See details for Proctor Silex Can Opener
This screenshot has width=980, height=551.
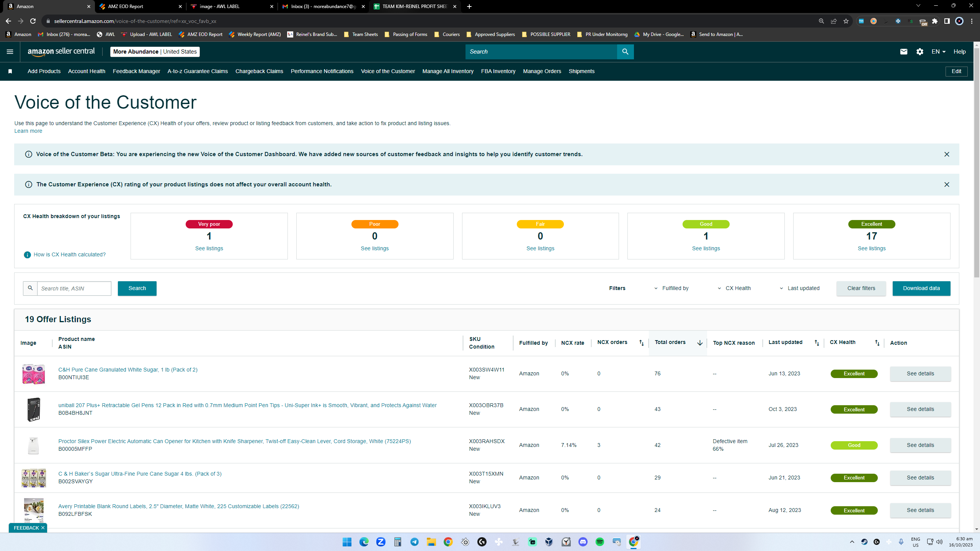tap(920, 445)
